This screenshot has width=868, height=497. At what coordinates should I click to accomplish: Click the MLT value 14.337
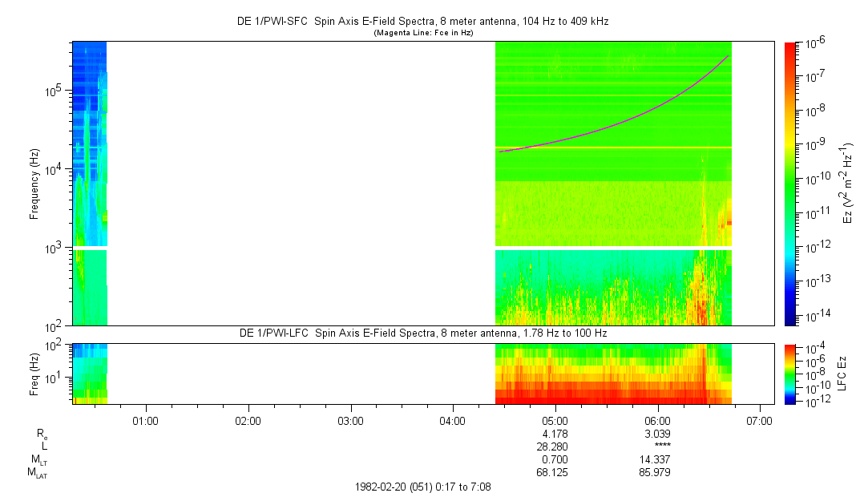(657, 459)
